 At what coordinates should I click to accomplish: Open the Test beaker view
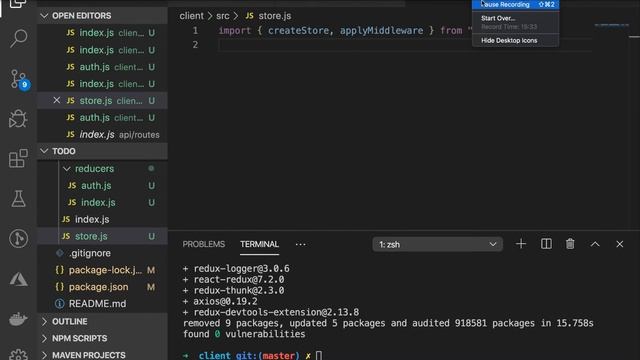pyautogui.click(x=18, y=198)
